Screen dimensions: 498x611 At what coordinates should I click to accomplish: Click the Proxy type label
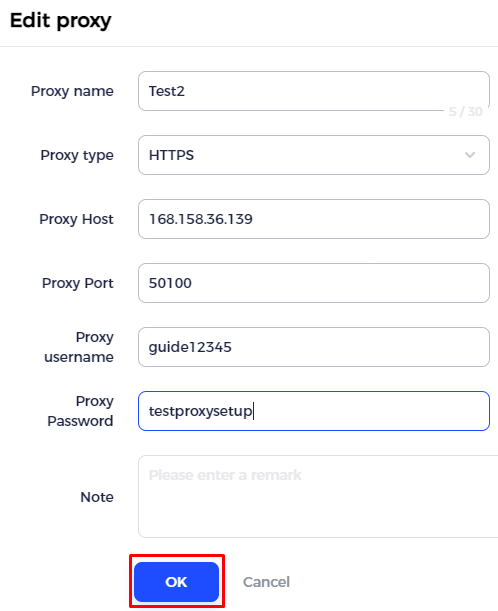pos(77,155)
